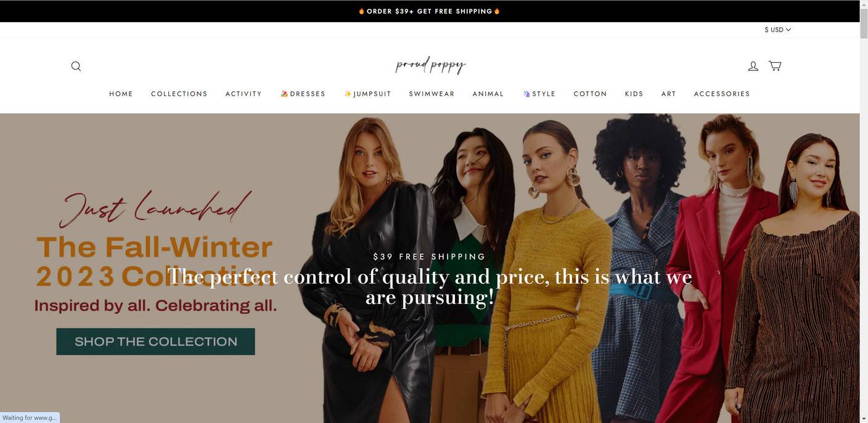Viewport: 868px width, 423px height.
Task: Open the shopping cart icon
Action: (775, 65)
